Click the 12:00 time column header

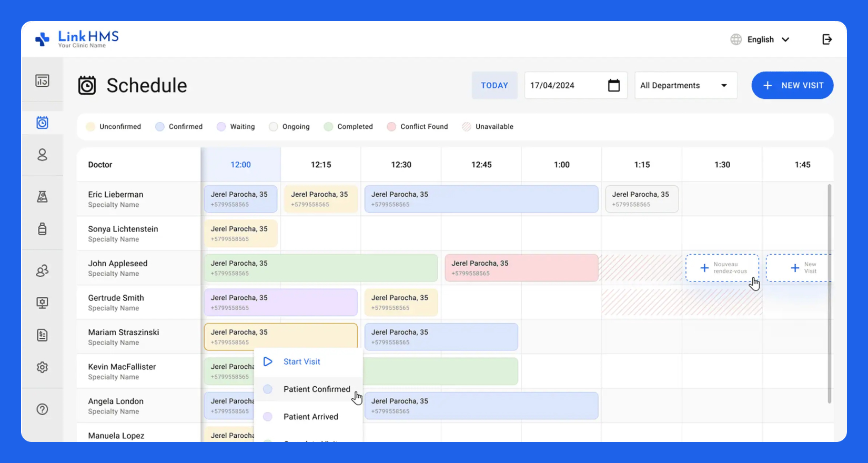[240, 165]
